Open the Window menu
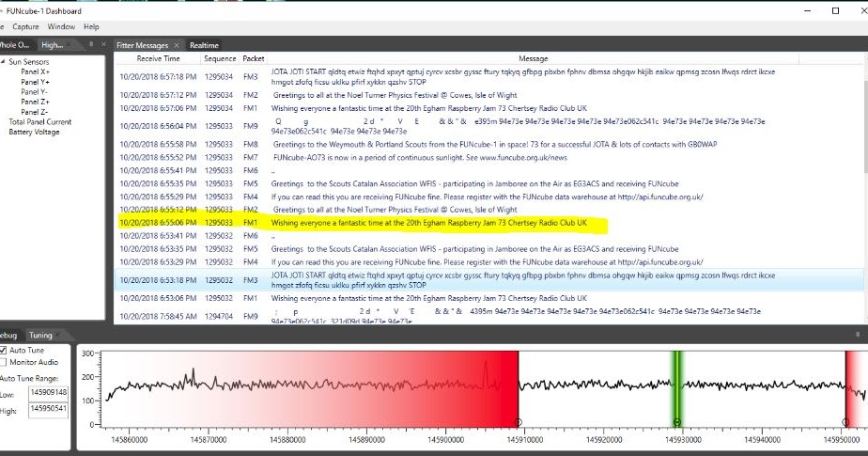Image resolution: width=868 pixels, height=456 pixels. click(61, 26)
